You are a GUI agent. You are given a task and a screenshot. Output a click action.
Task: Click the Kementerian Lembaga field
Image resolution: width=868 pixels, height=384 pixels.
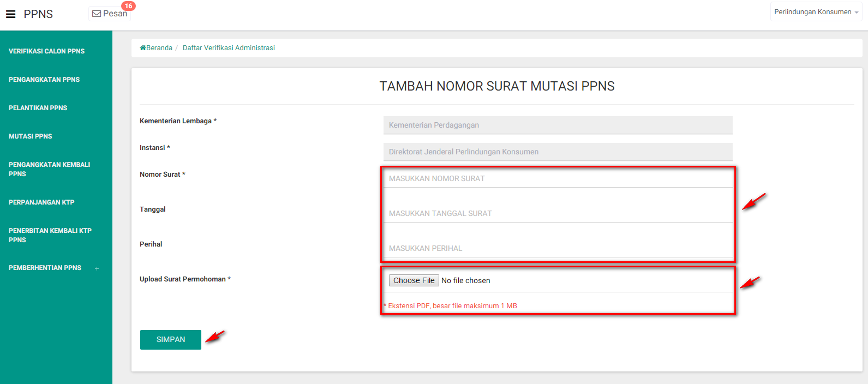558,125
